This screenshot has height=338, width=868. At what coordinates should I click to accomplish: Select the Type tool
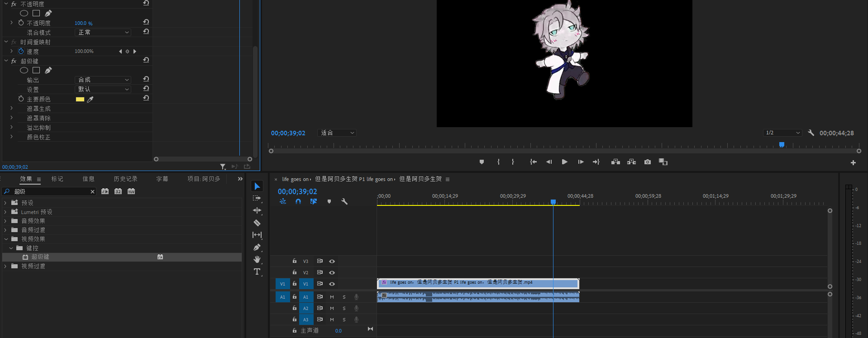pos(257,271)
